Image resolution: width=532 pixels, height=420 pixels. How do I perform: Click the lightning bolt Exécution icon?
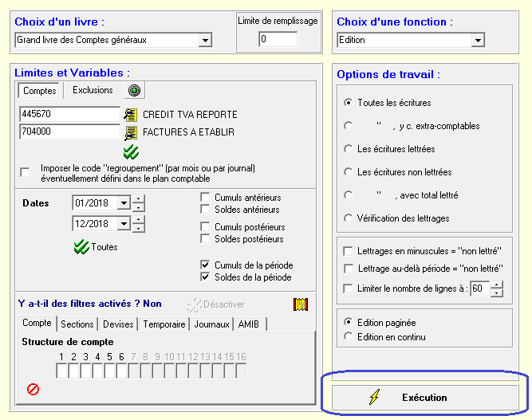[373, 398]
